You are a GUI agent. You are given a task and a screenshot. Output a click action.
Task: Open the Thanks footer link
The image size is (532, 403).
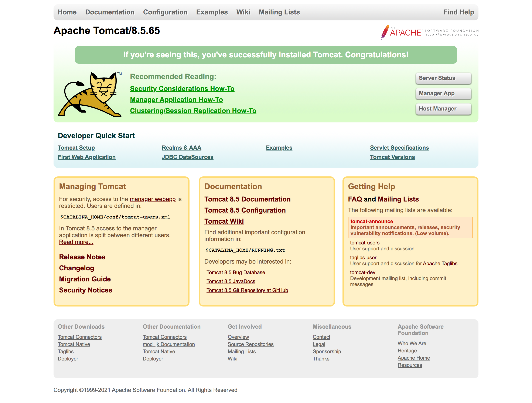tap(321, 359)
